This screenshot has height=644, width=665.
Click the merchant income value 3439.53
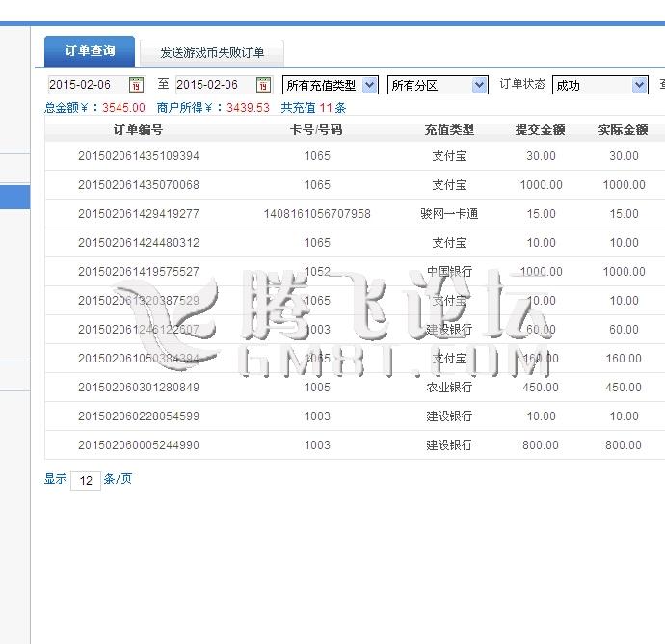coord(248,108)
